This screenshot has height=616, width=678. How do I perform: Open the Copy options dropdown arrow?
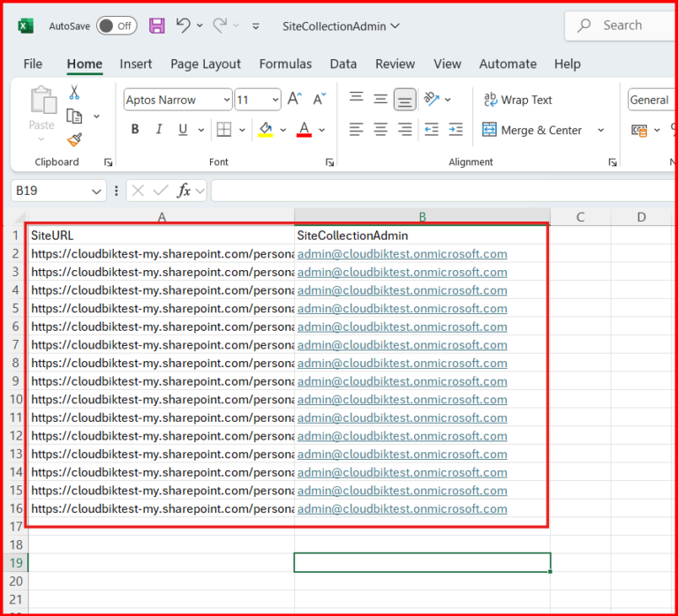(x=97, y=116)
